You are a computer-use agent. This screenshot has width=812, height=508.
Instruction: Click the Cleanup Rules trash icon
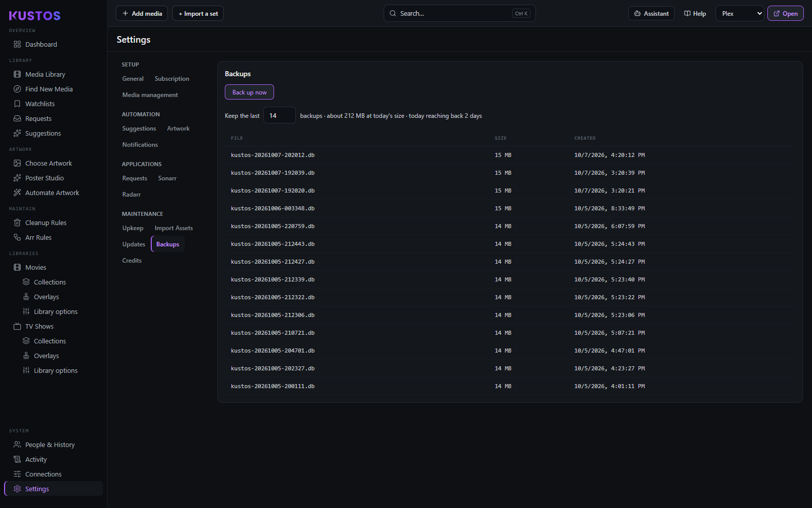(17, 223)
